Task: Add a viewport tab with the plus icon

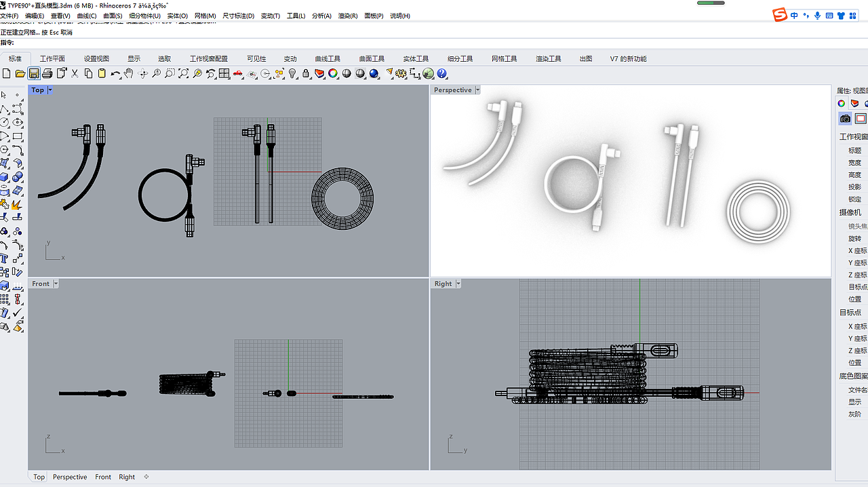Action: 146,477
